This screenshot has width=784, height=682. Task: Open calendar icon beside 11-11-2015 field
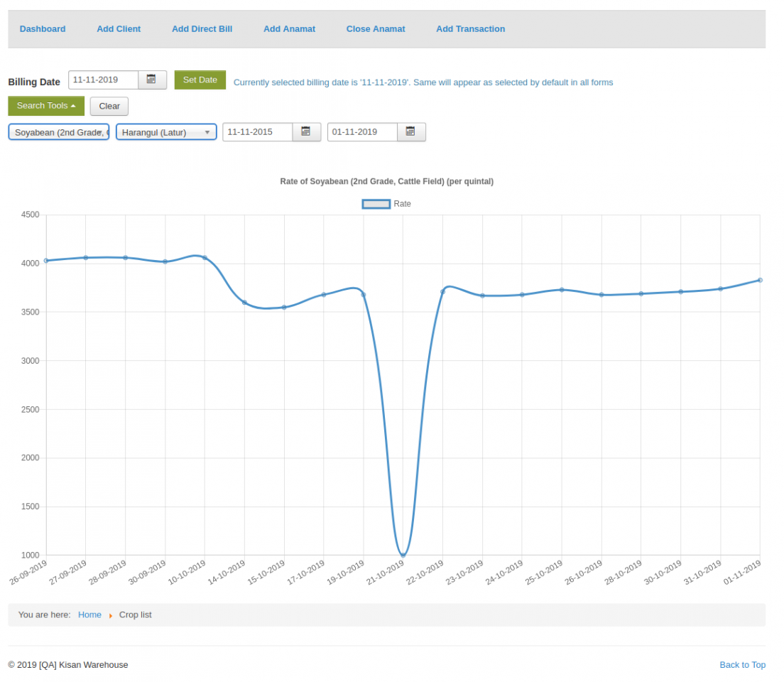click(306, 132)
